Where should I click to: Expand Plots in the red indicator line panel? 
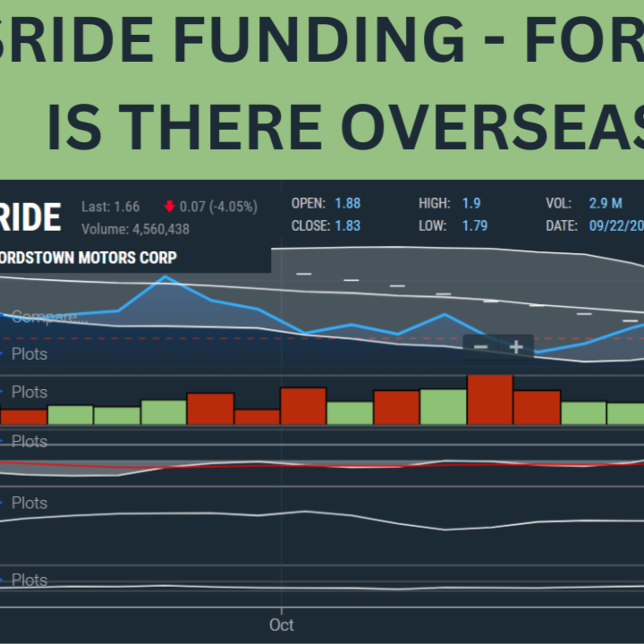(x=29, y=442)
